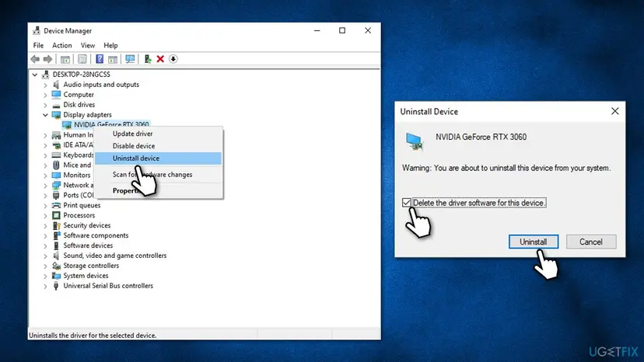Open the Action menu

point(62,46)
